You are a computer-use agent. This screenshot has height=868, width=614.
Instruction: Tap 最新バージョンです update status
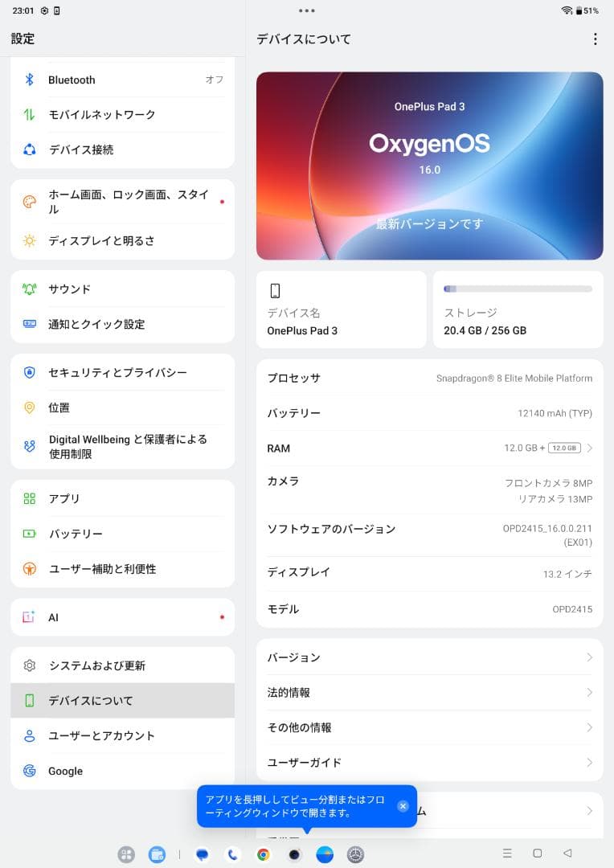coord(430,223)
